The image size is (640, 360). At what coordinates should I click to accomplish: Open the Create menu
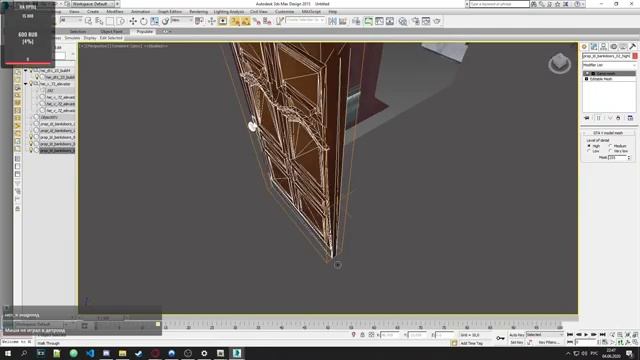click(93, 12)
